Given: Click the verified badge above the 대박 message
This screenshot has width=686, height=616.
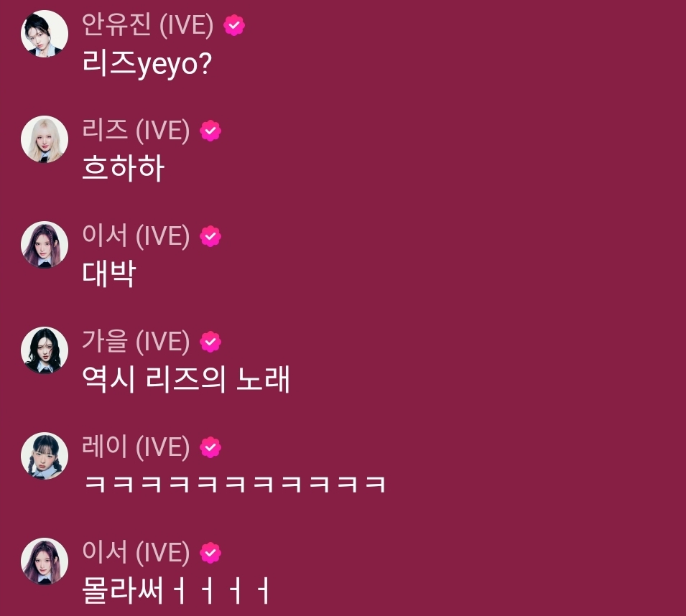Looking at the screenshot, I should click(x=210, y=236).
